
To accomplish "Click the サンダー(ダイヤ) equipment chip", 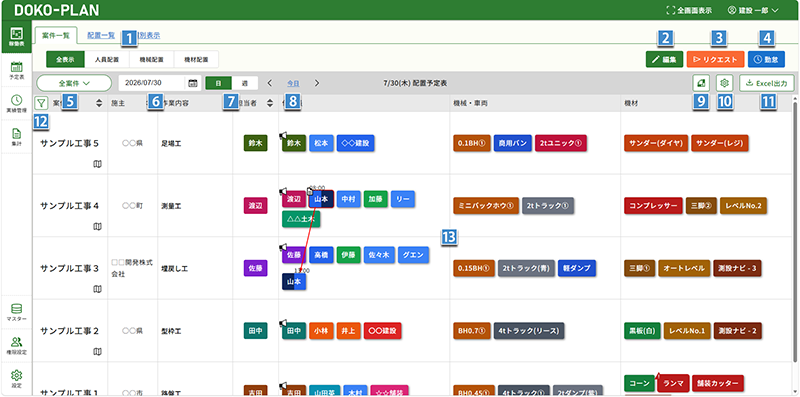I will click(x=657, y=143).
